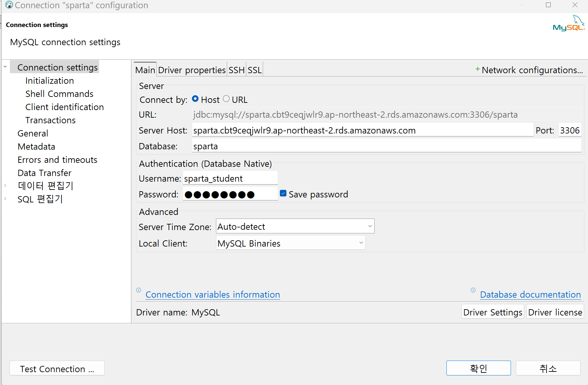Open the Metadata settings page

point(36,146)
